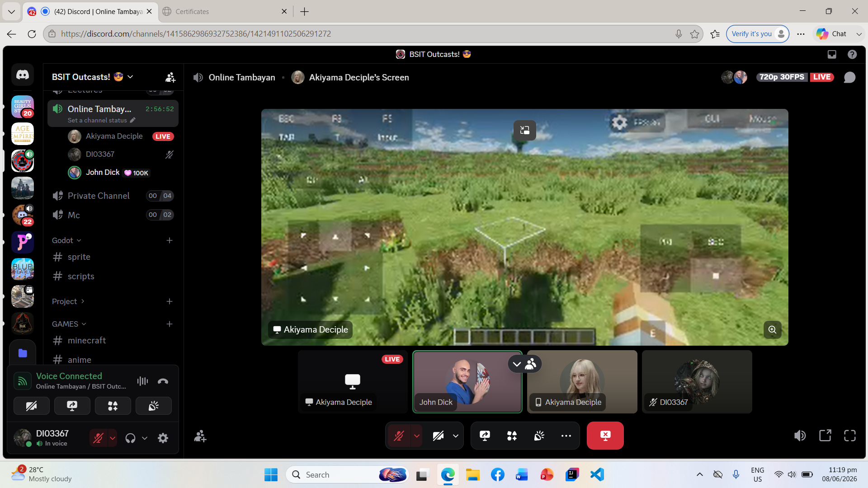Invite members using the server header icon

[x=170, y=77]
